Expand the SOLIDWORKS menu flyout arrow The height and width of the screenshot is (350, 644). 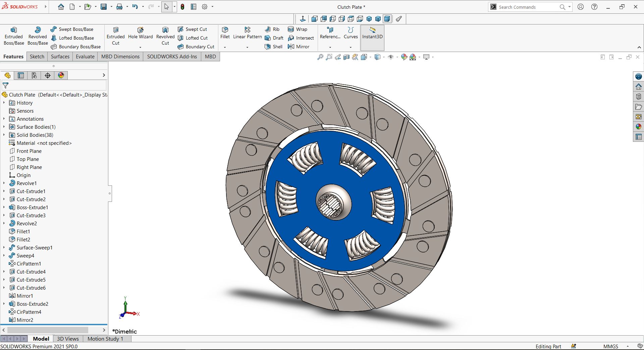coord(46,7)
